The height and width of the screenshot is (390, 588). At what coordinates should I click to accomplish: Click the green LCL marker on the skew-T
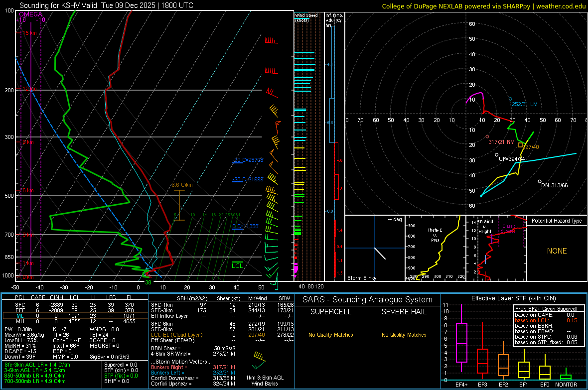pos(237,265)
